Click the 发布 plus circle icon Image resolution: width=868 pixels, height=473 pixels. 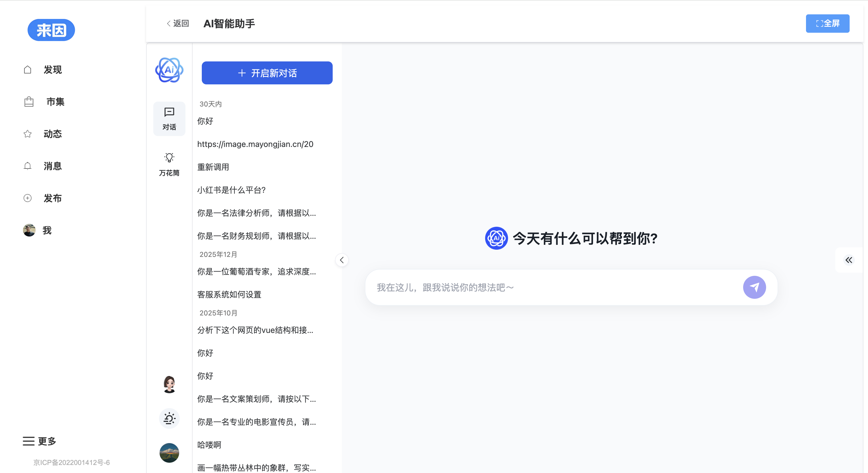point(28,198)
